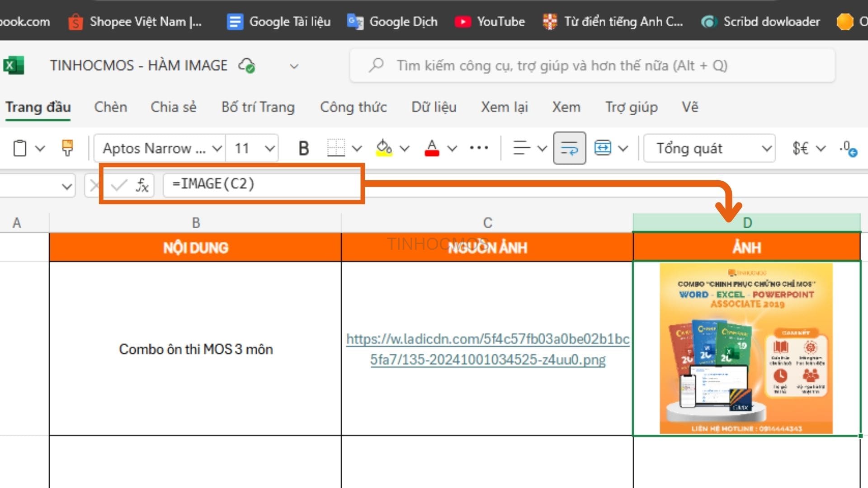Open the Paste clipboard icon
The image size is (868, 488).
coord(20,148)
